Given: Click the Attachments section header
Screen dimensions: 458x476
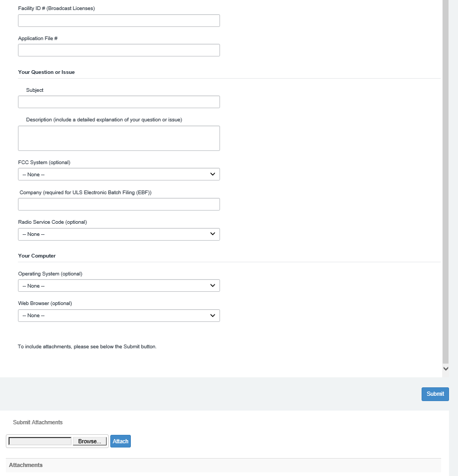Looking at the screenshot, I should (26, 465).
